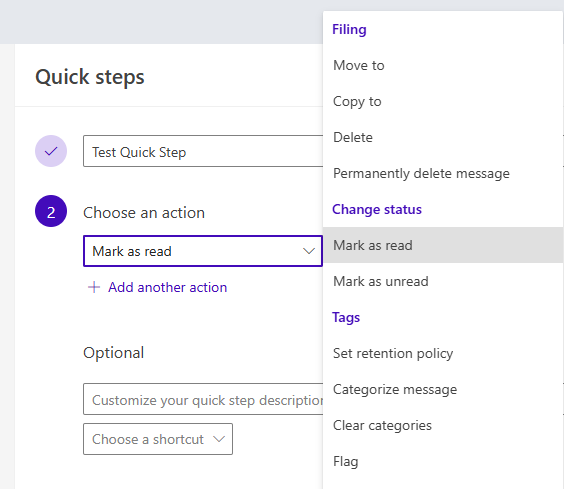This screenshot has width=564, height=489.
Task: Click the step 2 number circle
Action: (51, 211)
